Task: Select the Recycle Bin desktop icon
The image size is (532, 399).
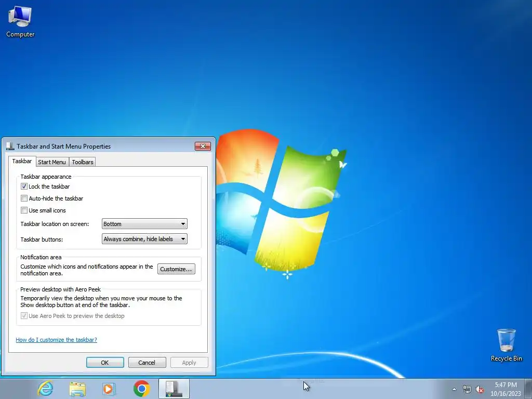Action: point(506,345)
